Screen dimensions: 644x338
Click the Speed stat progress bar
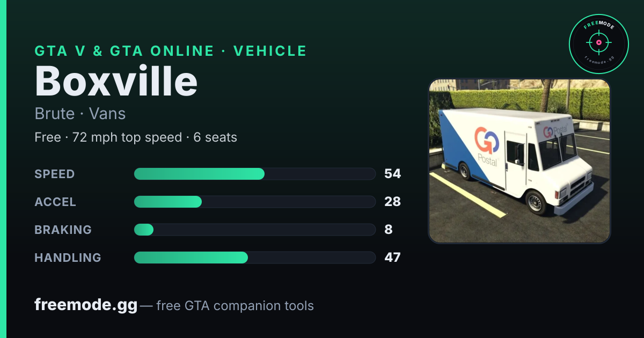[254, 174]
